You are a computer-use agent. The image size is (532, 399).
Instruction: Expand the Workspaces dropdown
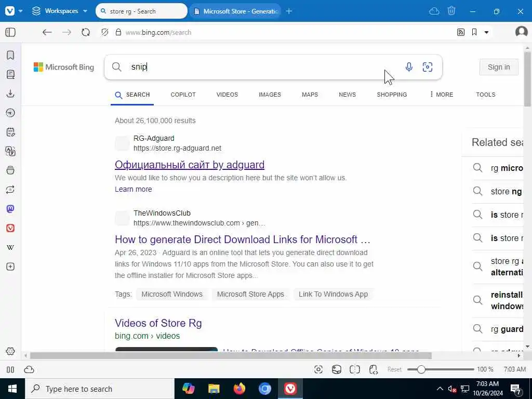point(60,11)
